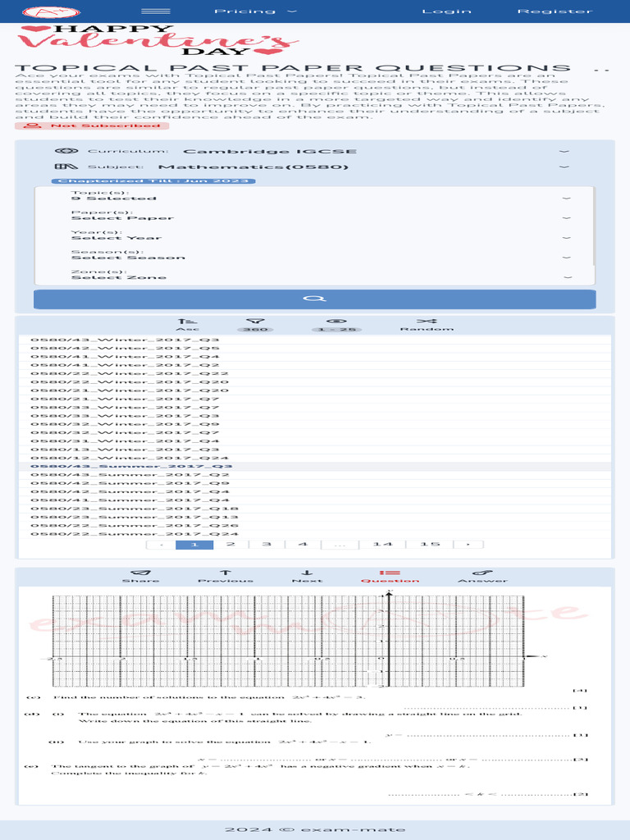Select 0580/41_Winter_2017_Q2 in the list
The image size is (630, 840).
point(315,365)
